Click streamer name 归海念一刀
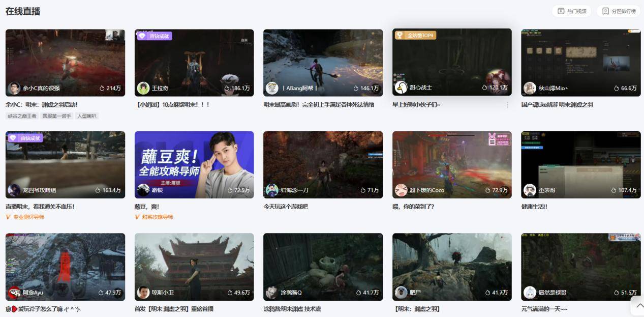 point(295,190)
